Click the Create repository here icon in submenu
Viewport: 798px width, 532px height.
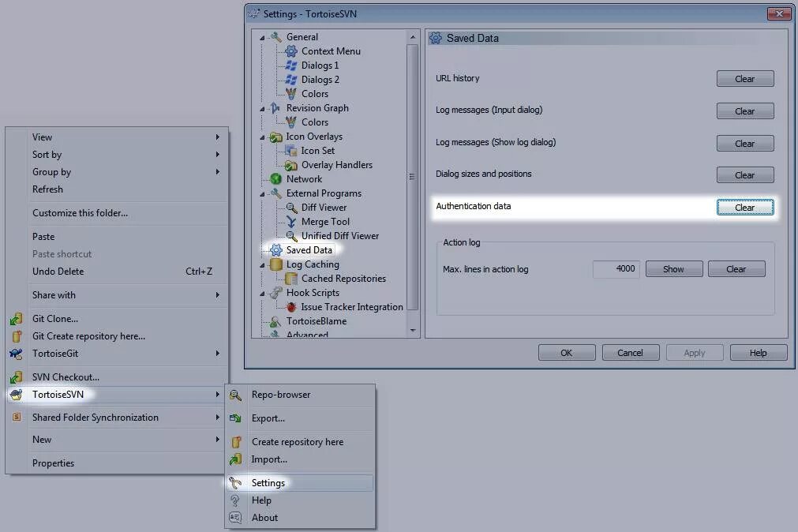point(236,442)
